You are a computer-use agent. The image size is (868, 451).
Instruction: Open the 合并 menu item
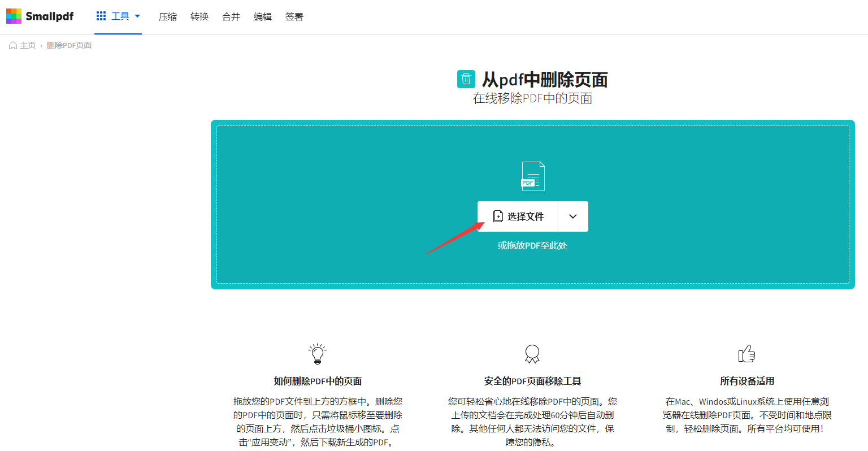[x=231, y=17]
